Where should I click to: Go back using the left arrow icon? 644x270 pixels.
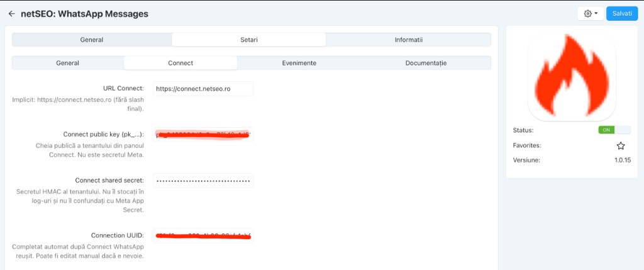point(11,14)
